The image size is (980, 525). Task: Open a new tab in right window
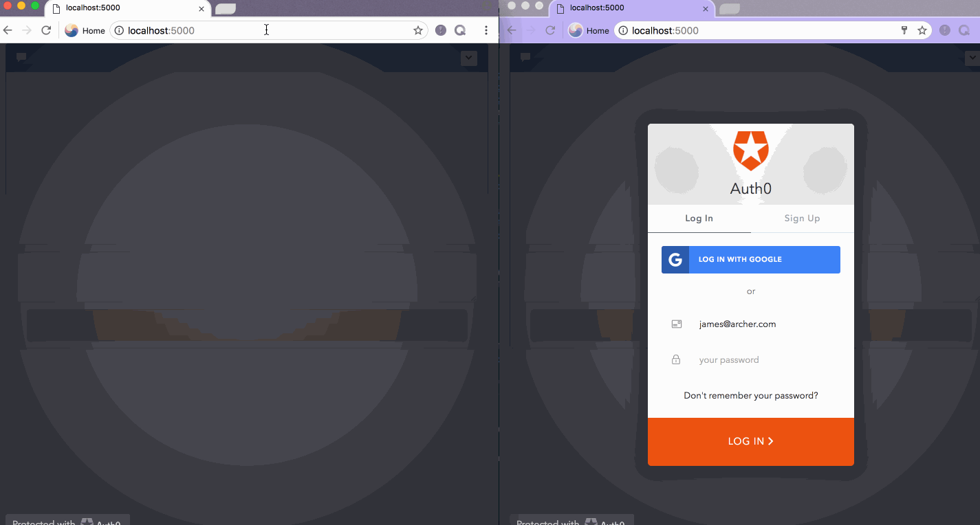[730, 9]
